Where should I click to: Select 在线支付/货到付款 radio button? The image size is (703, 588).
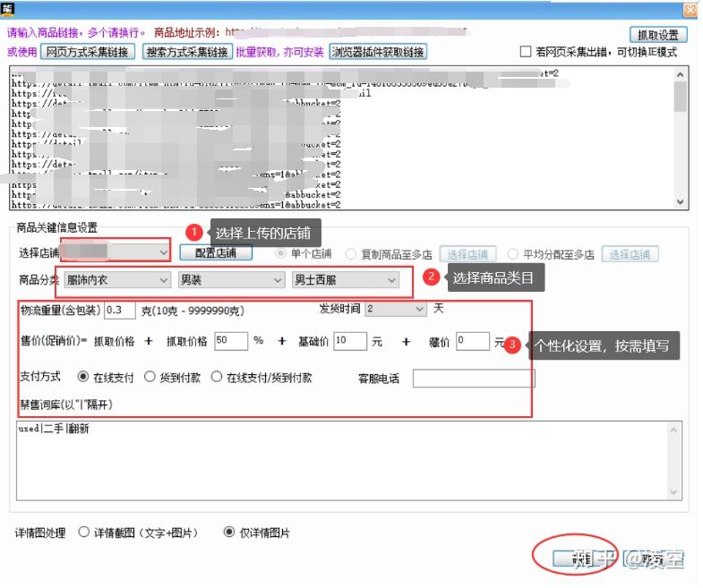(x=217, y=377)
